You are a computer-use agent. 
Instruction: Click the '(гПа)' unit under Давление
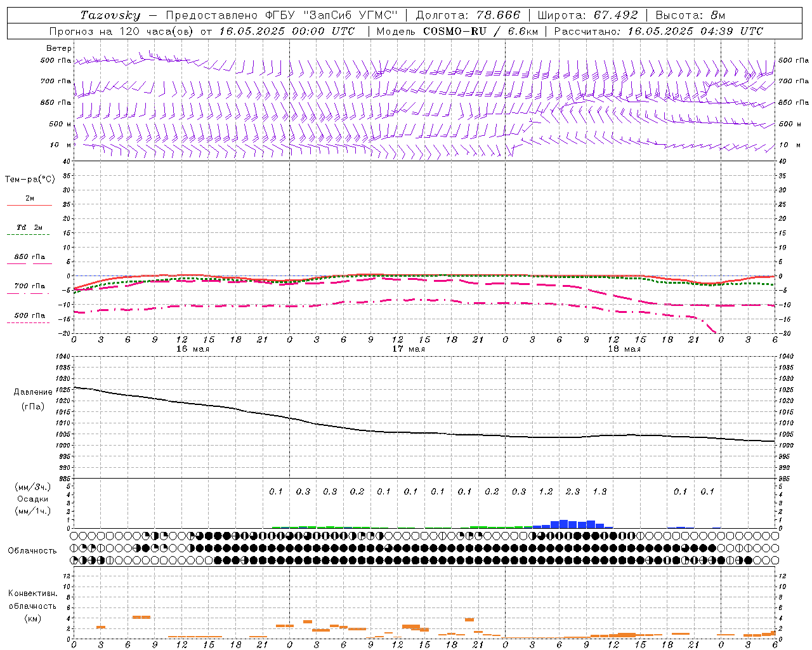(33, 406)
